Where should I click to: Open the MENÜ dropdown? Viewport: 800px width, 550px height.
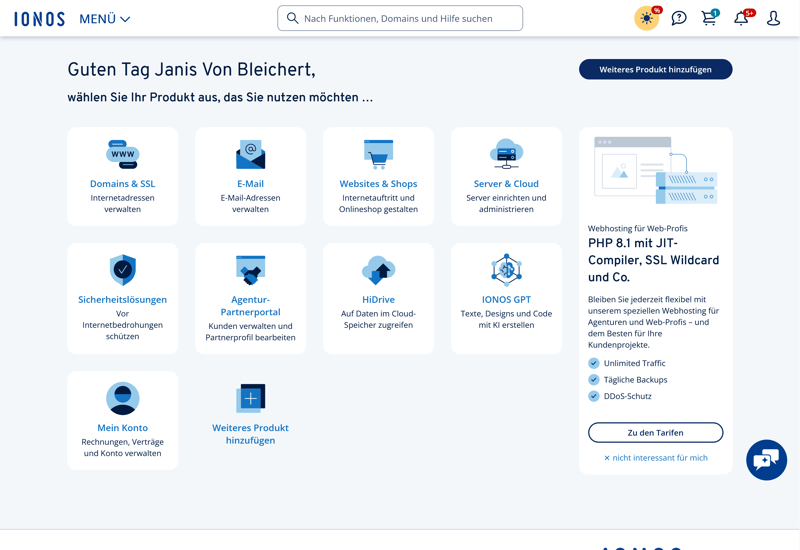tap(105, 19)
